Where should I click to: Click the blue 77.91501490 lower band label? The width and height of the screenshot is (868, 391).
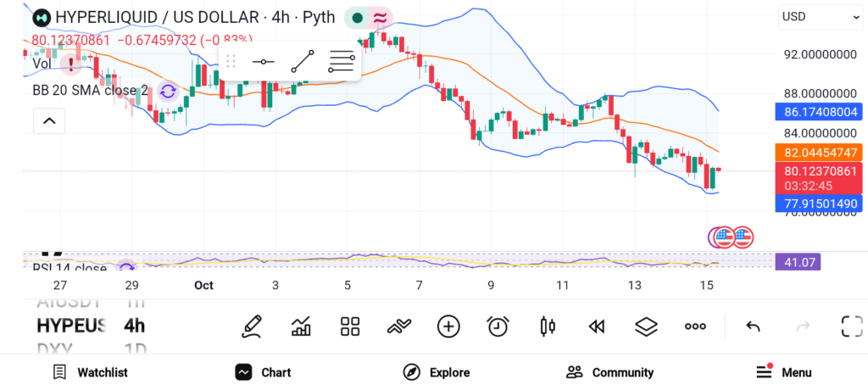[819, 204]
